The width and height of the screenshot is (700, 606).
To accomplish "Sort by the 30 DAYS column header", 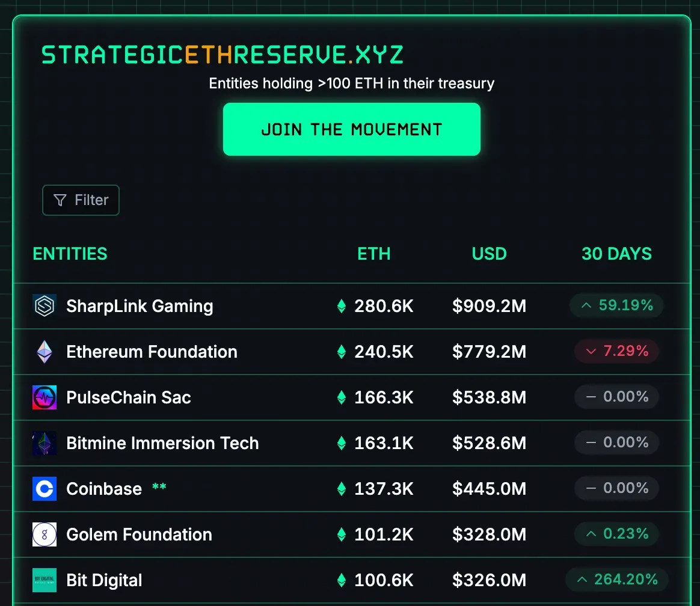I will click(616, 254).
